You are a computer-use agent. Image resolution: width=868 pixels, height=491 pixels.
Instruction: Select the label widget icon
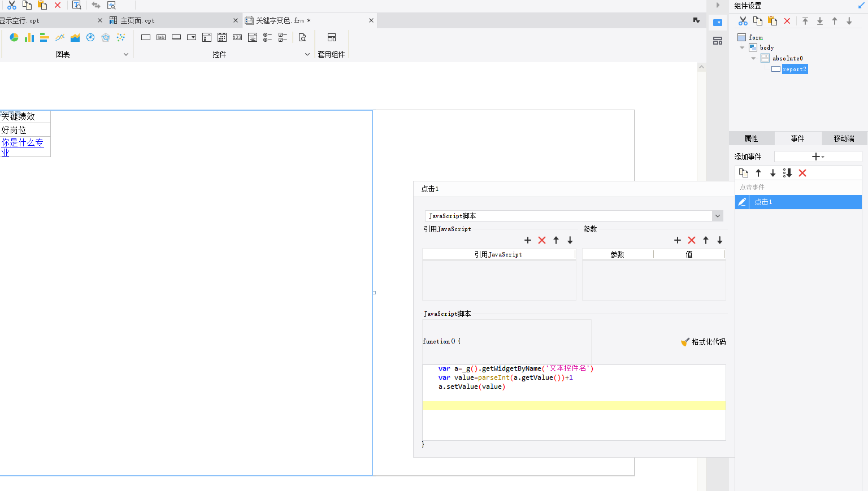161,37
